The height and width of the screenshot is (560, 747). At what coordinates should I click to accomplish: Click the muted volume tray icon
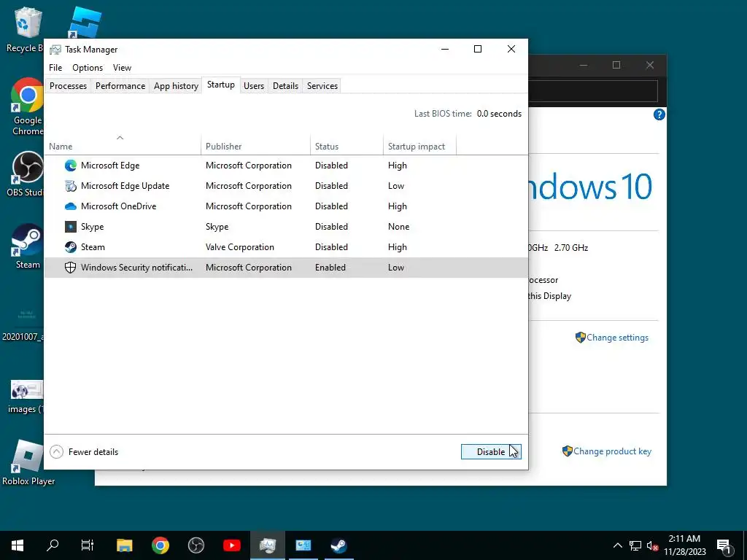click(652, 545)
